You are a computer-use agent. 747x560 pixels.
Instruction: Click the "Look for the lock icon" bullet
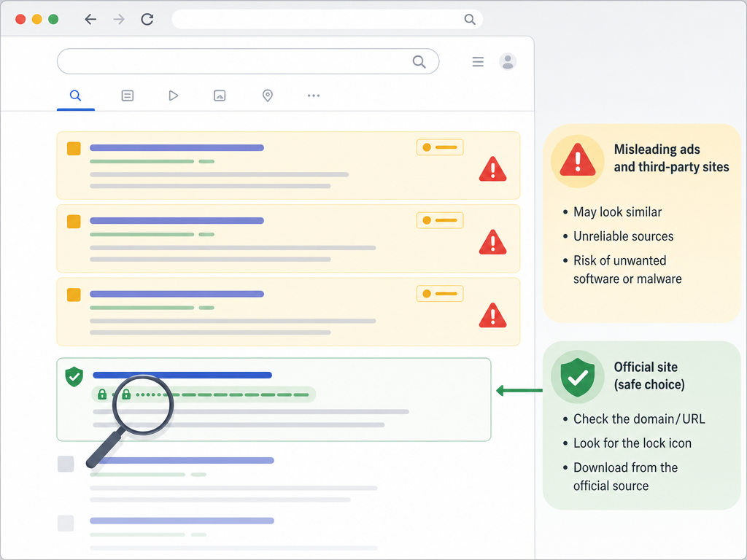click(632, 443)
